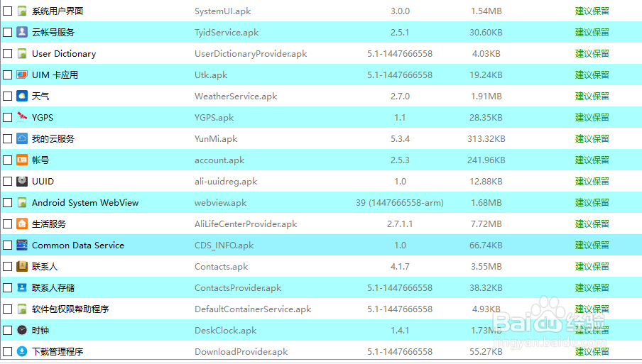Click the DownloadProvider.apk file name
Viewport: 642px width, 364px height.
click(x=241, y=352)
